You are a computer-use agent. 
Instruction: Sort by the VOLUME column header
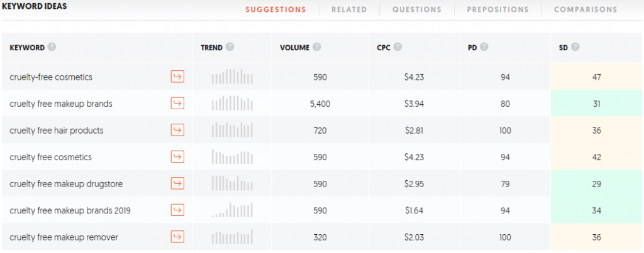(x=294, y=48)
